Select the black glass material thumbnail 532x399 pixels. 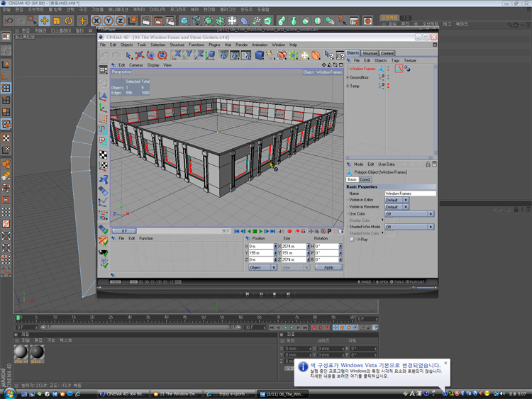tap(37, 352)
